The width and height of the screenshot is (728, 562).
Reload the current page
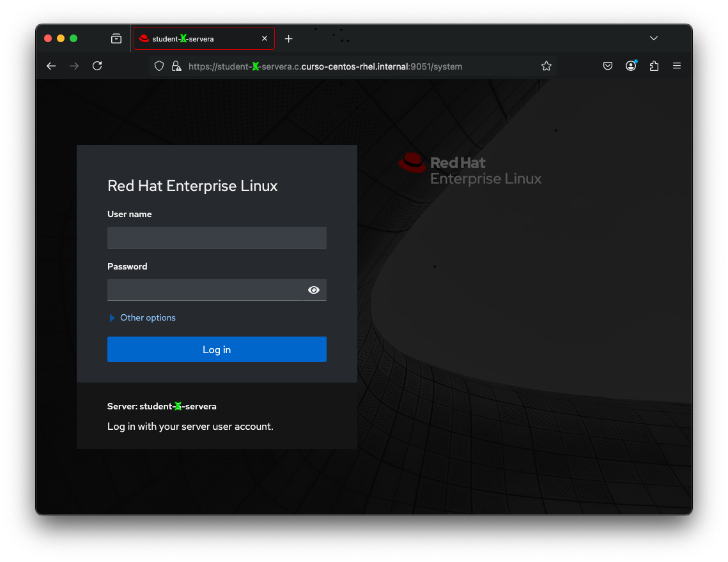[97, 66]
